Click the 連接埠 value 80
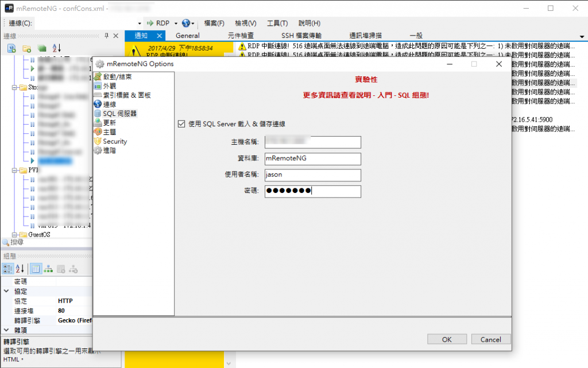The image size is (588, 368). click(x=61, y=311)
